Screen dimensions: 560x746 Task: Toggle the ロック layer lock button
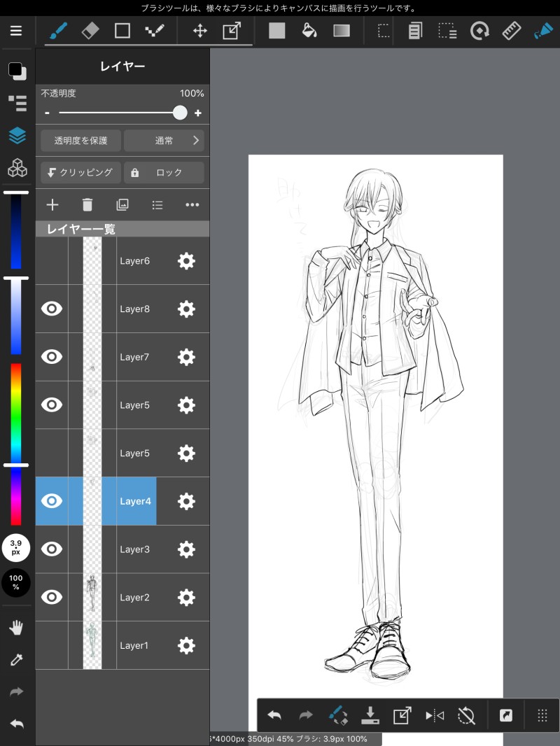(x=164, y=172)
